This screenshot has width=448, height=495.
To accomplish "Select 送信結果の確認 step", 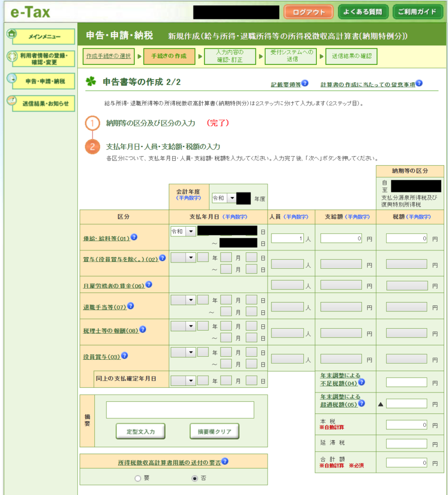I will pos(351,56).
